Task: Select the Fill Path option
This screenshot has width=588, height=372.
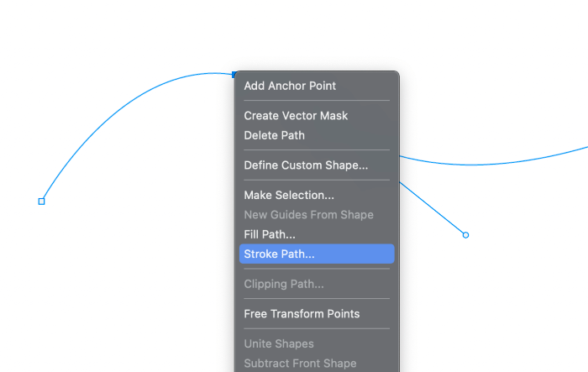Action: tap(269, 234)
